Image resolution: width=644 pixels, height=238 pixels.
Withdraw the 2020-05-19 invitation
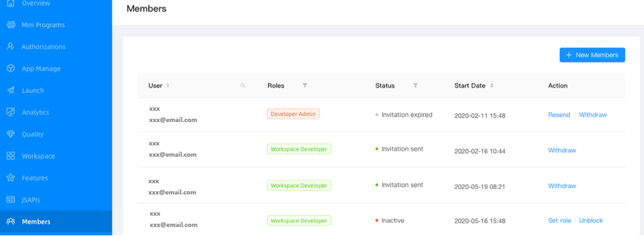tap(562, 186)
